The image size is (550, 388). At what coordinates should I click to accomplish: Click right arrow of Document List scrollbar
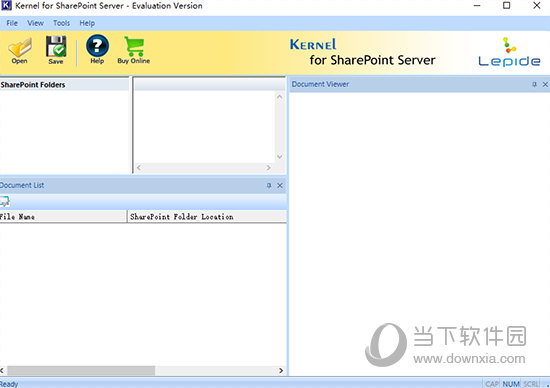coord(281,370)
